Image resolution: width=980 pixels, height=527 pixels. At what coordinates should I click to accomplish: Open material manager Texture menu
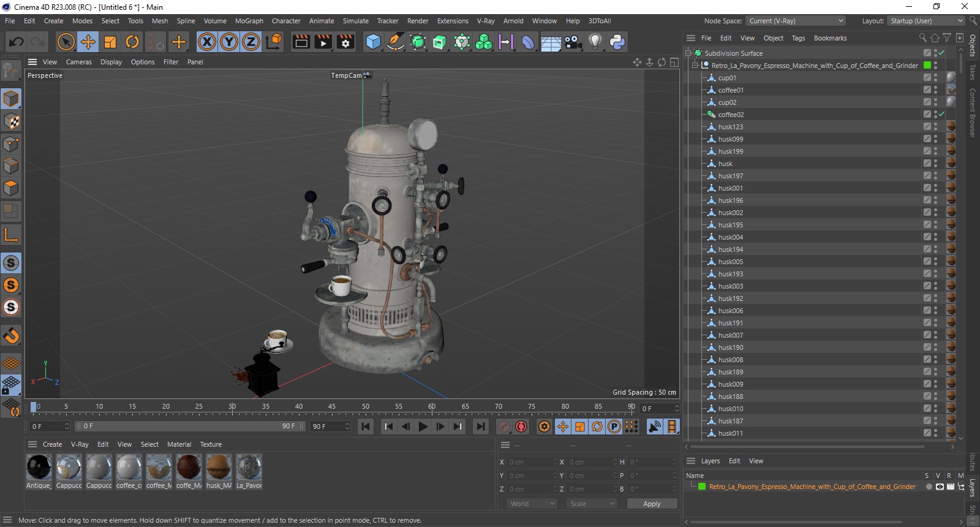(211, 444)
